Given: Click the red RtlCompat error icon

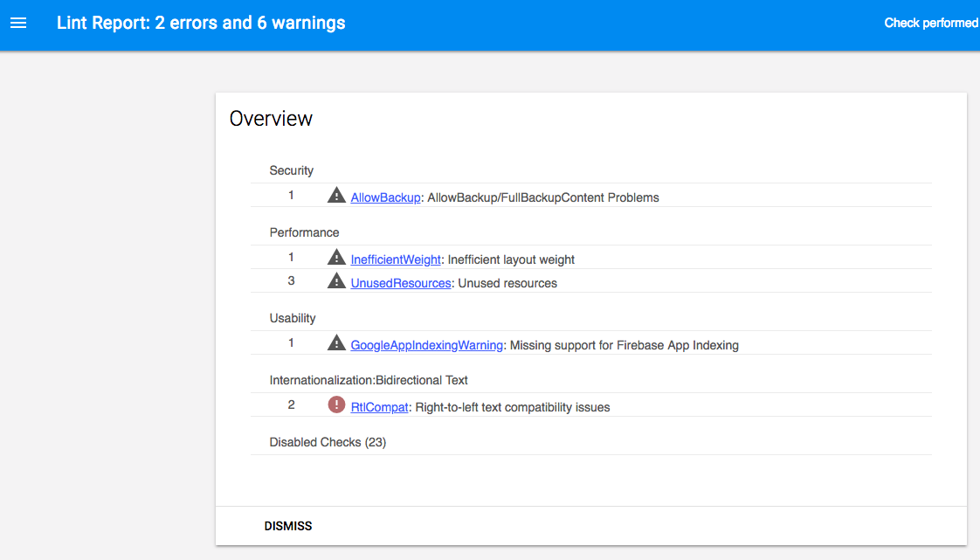Looking at the screenshot, I should click(336, 405).
